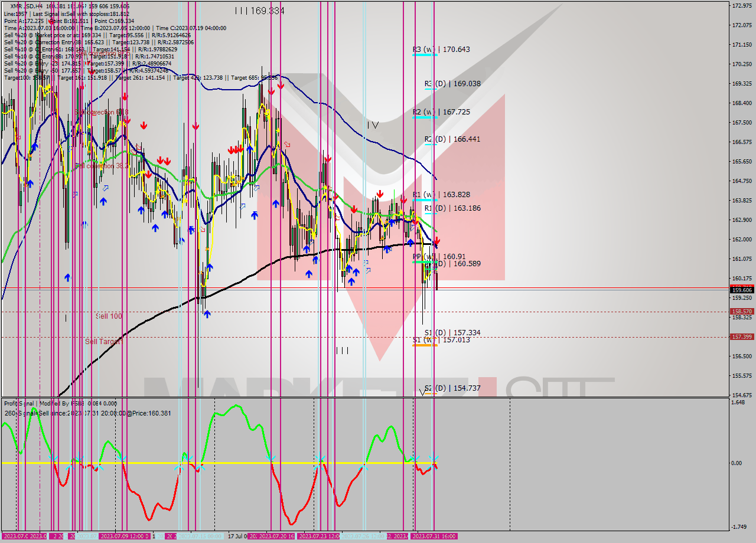Click the '| | | 169.334' wave label
This screenshot has width=756, height=543.
259,11
